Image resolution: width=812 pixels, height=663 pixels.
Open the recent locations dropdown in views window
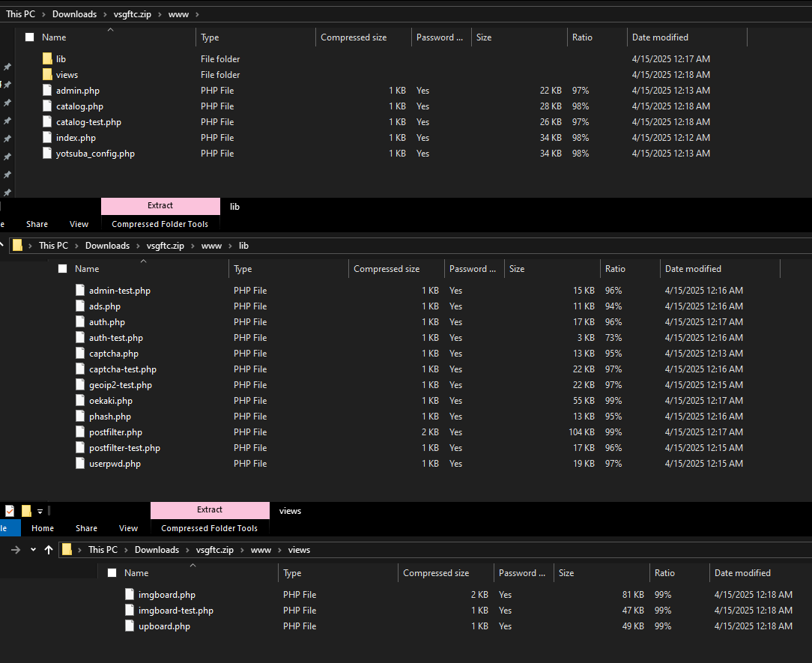click(33, 550)
